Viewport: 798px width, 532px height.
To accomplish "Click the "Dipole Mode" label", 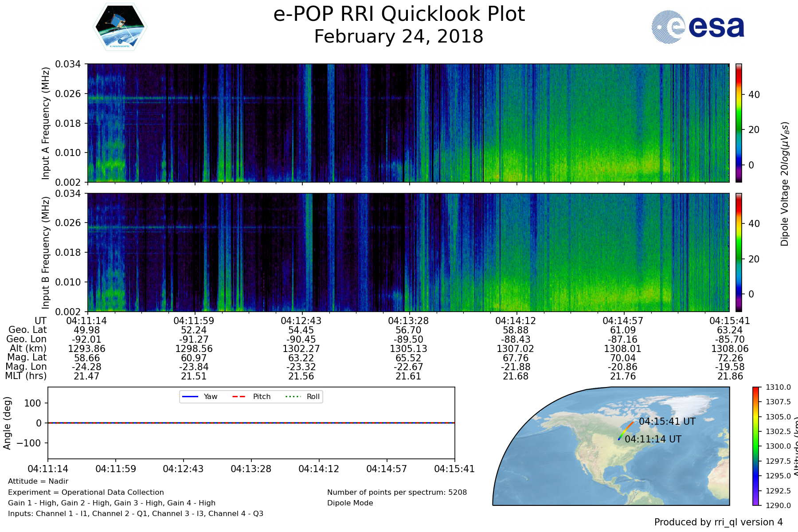I will [350, 503].
